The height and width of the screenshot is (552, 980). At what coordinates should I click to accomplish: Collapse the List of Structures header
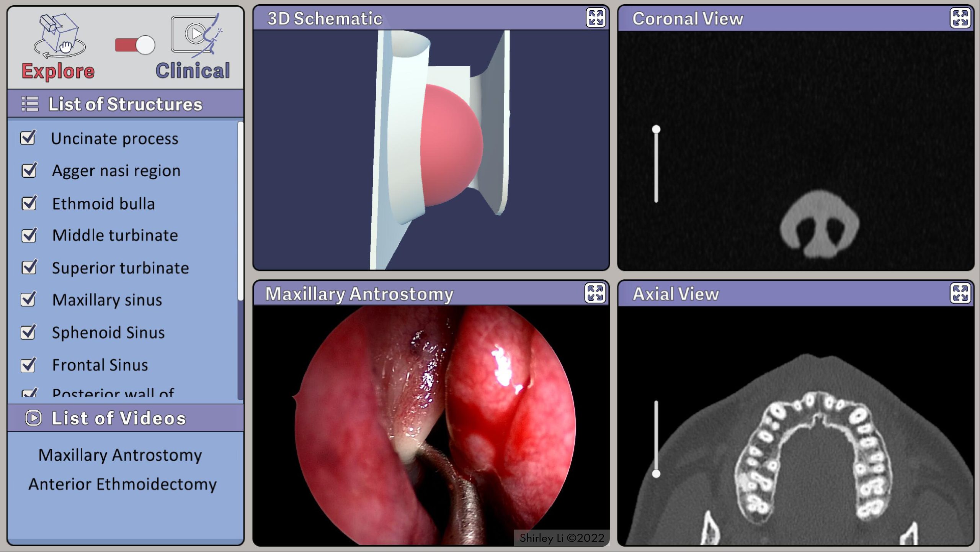[x=125, y=104]
